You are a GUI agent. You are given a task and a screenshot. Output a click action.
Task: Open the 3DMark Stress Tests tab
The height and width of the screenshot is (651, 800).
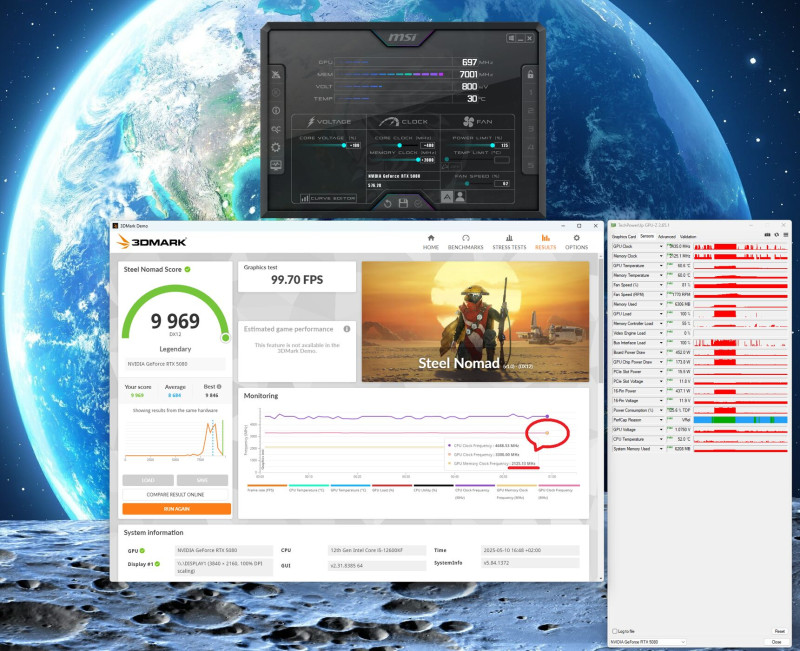(509, 242)
